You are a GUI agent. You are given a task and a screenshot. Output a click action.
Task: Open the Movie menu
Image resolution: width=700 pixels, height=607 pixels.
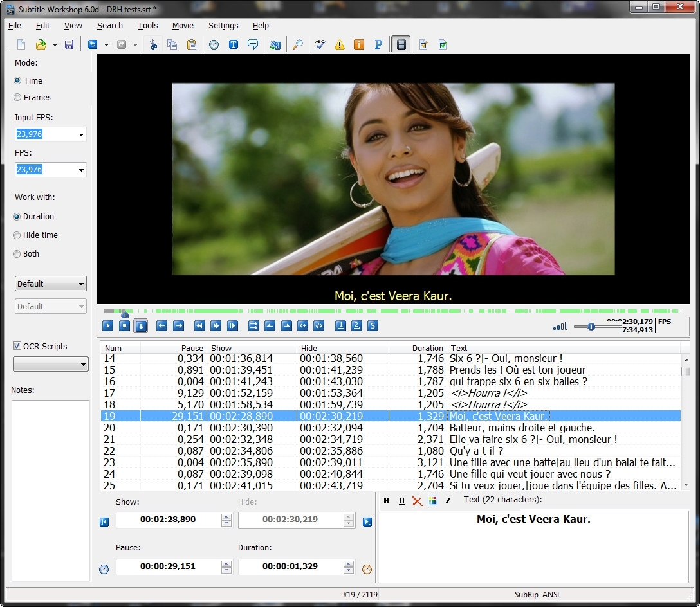(x=183, y=26)
